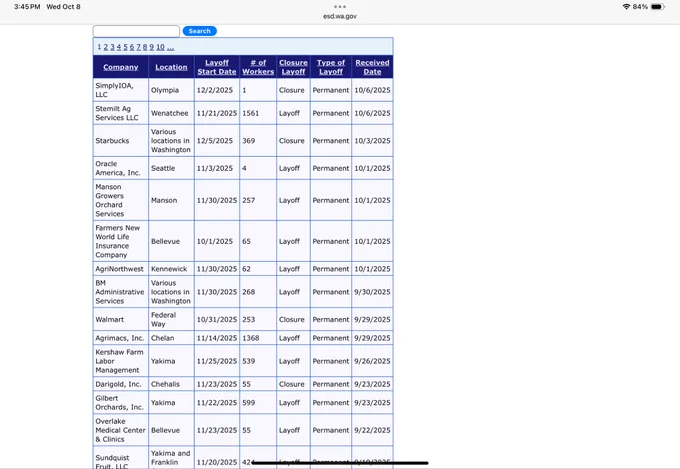Select Farmers New World Life Insurance cell
The width and height of the screenshot is (680, 469).
[x=121, y=241]
